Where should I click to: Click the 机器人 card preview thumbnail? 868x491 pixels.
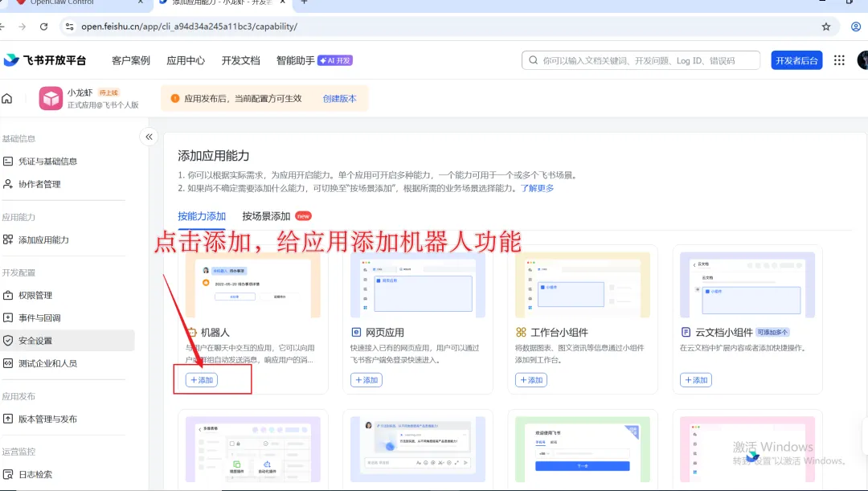pos(253,285)
